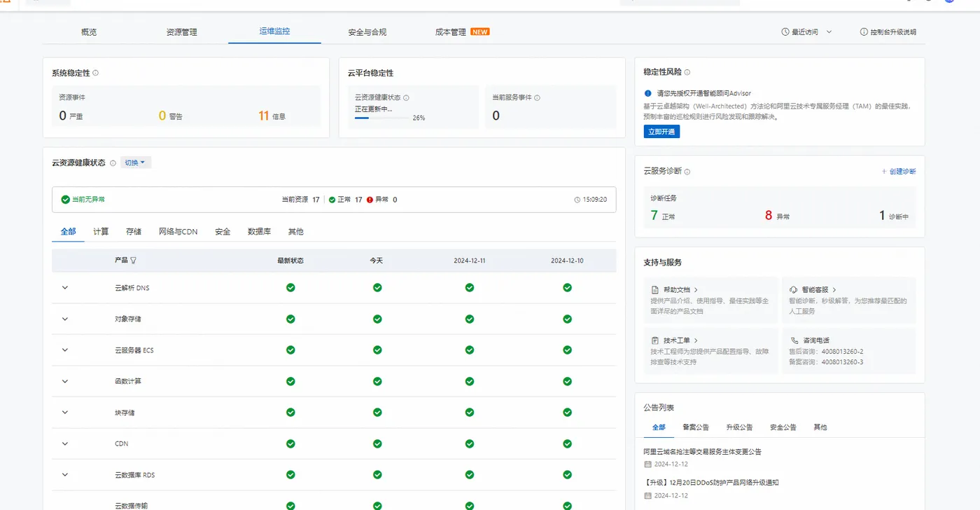980x510 pixels.
Task: Click info icon beside 稳定性风险 heading
Action: coord(687,72)
